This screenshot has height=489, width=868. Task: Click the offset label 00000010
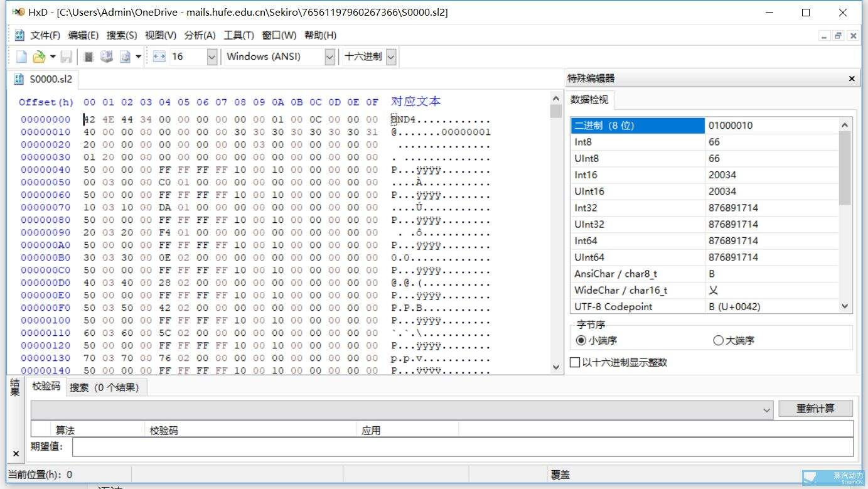45,132
